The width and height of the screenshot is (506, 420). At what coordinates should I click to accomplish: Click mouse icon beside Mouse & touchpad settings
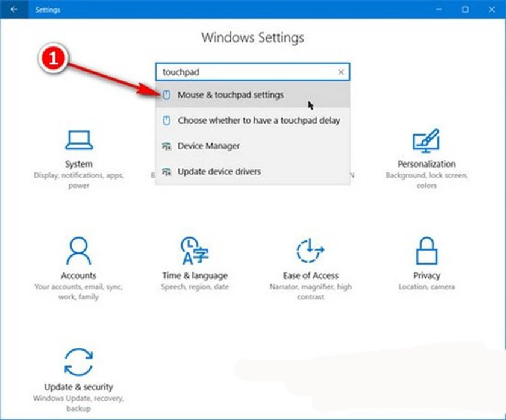pos(166,95)
